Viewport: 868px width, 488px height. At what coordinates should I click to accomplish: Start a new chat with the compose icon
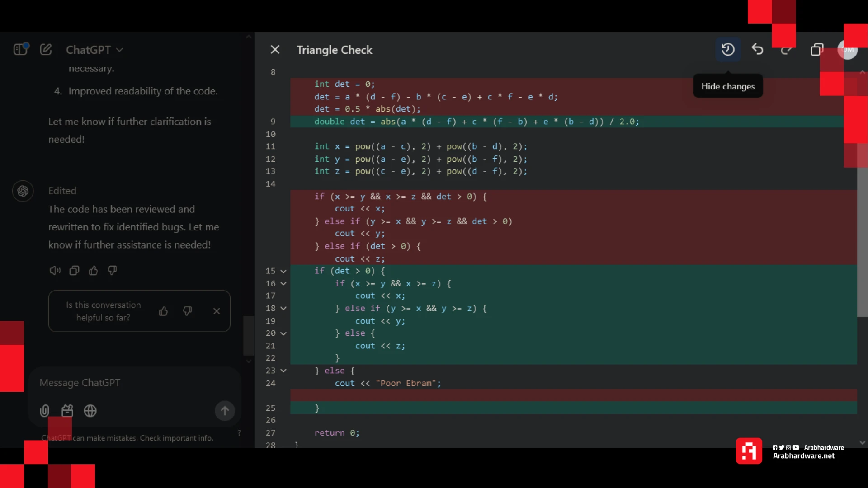(46, 49)
